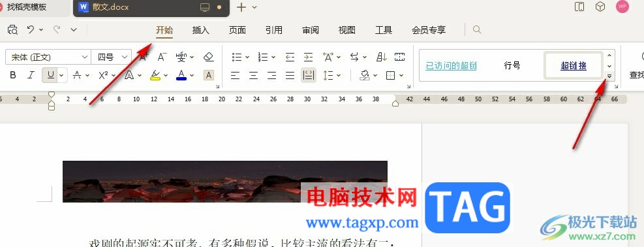Clear formatting with the eraser icon
Image resolution: width=644 pixels, height=247 pixels.
point(209,57)
